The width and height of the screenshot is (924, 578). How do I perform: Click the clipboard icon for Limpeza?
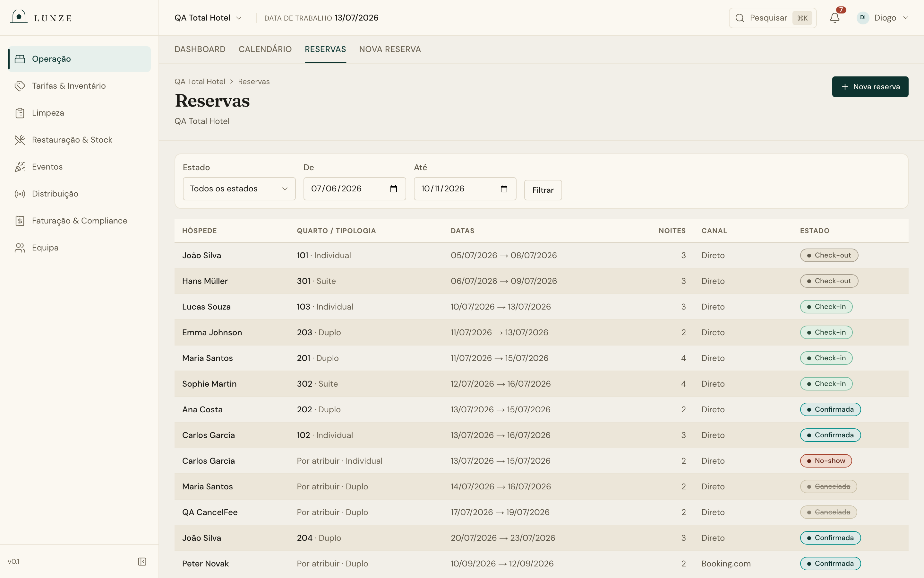point(20,113)
